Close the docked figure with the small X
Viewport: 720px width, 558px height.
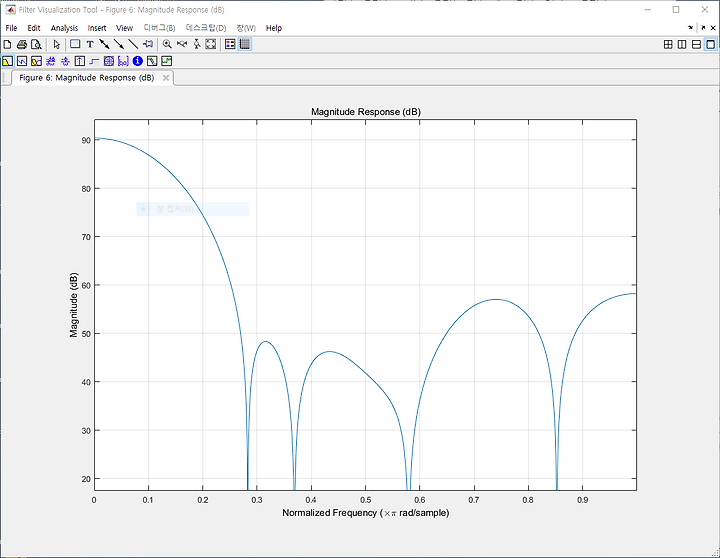[x=713, y=28]
